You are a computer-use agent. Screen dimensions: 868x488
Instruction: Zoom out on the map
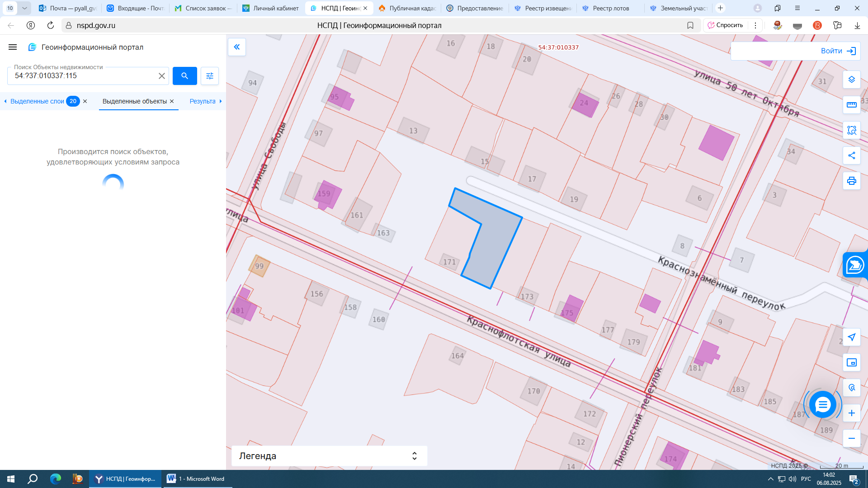[x=851, y=438]
